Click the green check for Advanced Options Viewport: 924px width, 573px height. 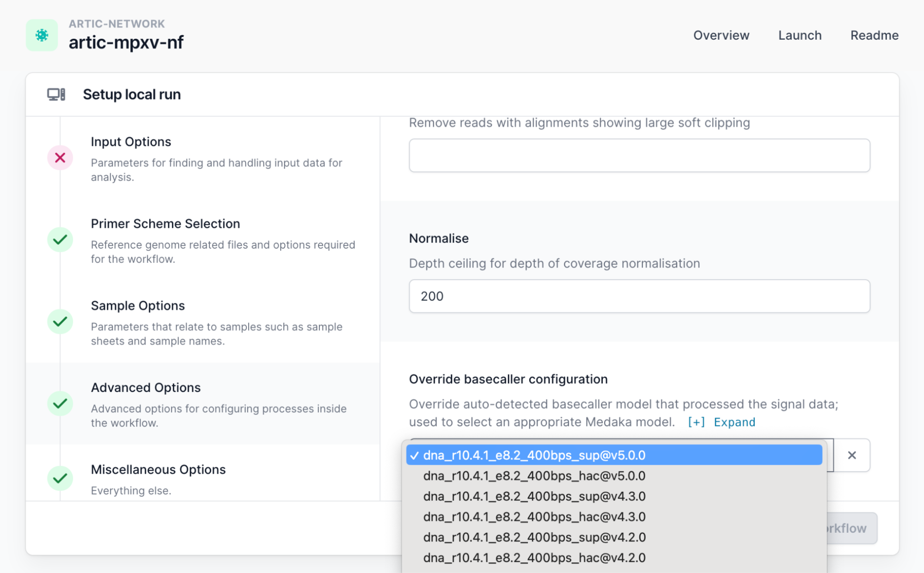60,403
